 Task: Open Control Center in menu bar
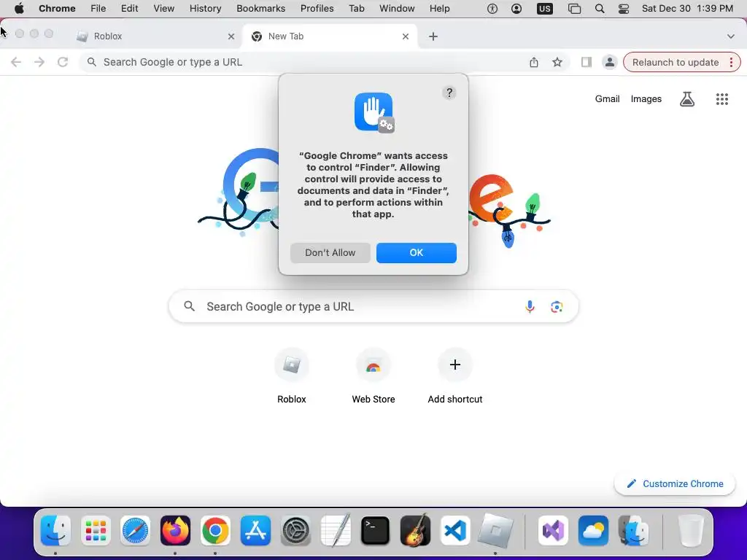624,9
